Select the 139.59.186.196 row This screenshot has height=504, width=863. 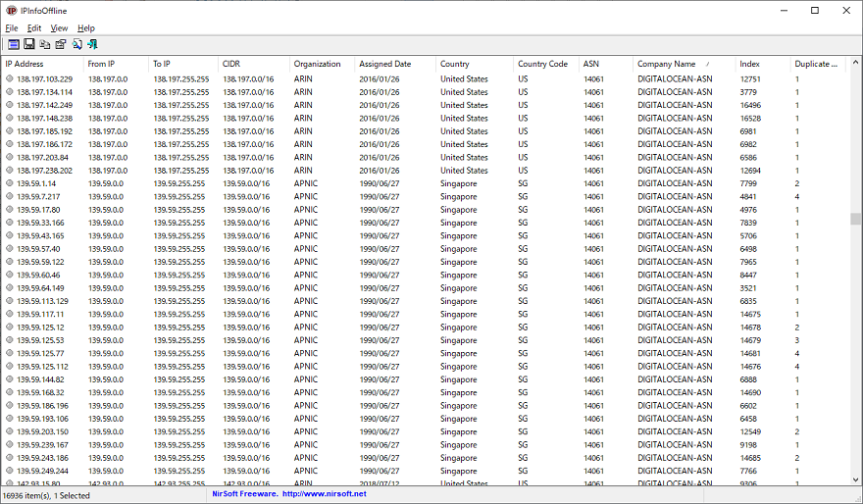(424, 406)
